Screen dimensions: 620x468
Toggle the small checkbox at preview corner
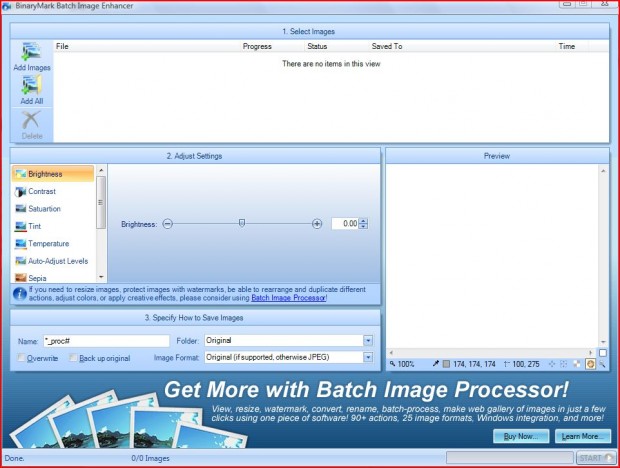(x=603, y=353)
